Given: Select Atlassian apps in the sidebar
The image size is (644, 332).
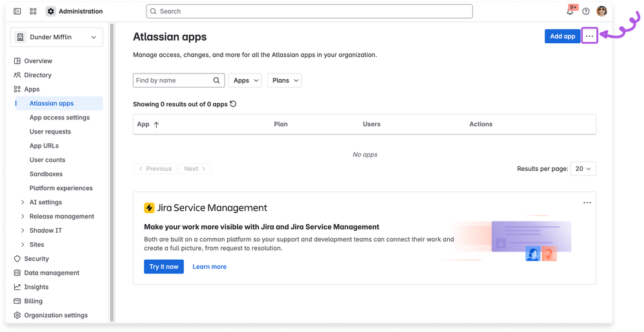Looking at the screenshot, I should point(59,103).
